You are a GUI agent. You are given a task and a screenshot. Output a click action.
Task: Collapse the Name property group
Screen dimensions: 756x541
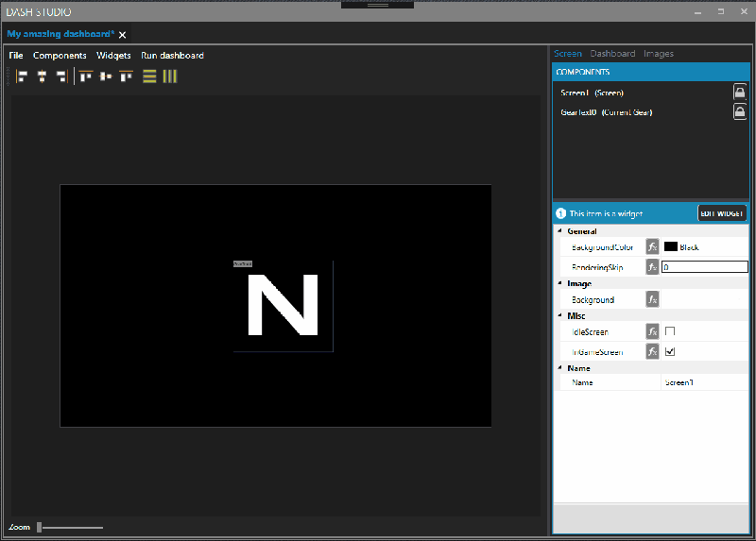[x=560, y=367]
